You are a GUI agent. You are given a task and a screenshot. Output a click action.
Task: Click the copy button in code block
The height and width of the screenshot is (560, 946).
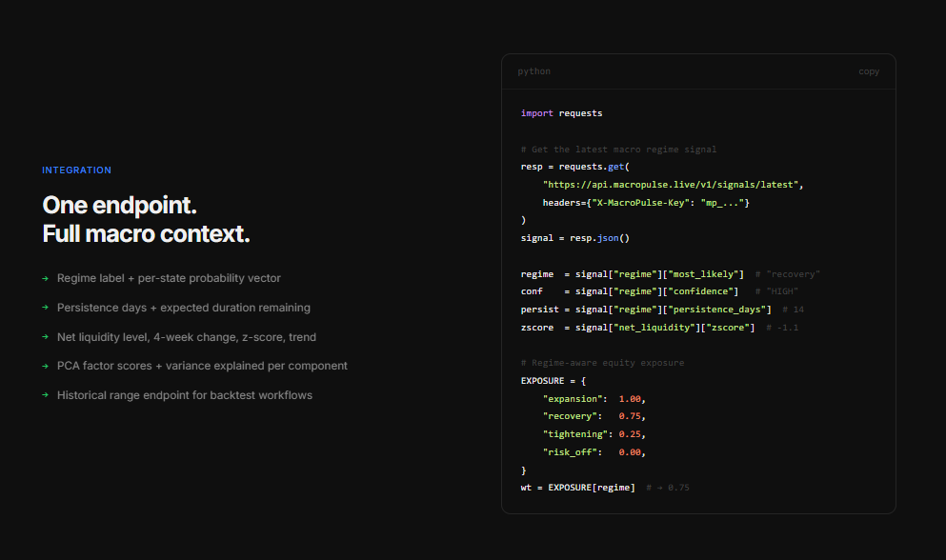(868, 71)
